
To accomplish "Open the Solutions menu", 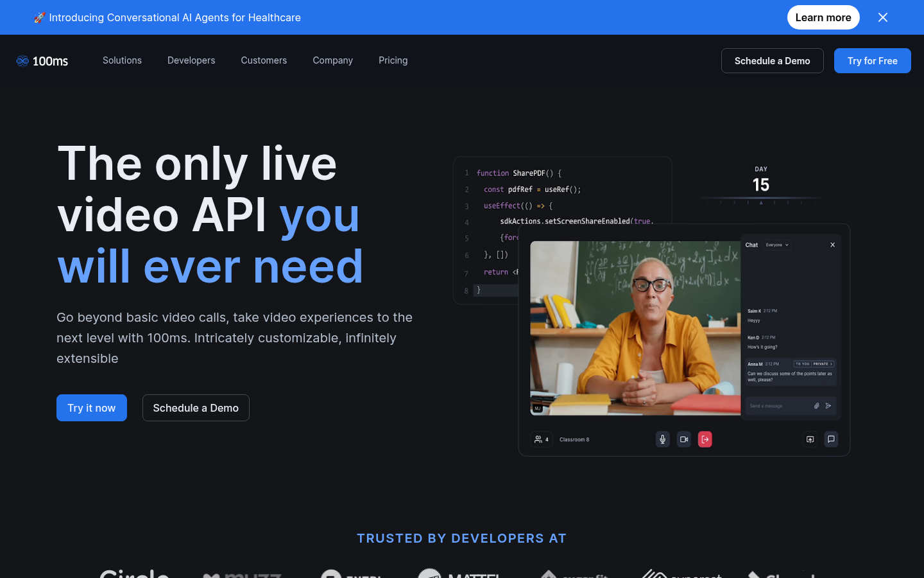I will point(122,60).
